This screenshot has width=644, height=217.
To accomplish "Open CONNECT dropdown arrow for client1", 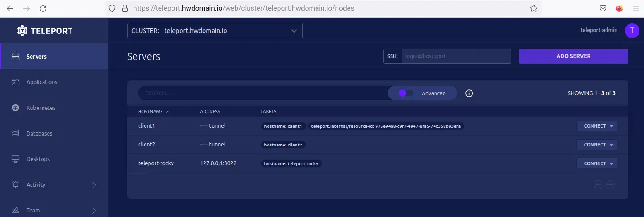I will click(x=612, y=126).
